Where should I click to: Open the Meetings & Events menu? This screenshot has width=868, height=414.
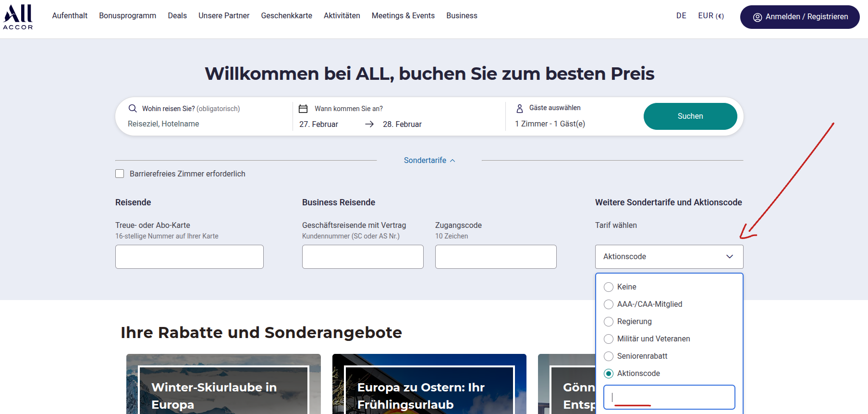tap(403, 16)
